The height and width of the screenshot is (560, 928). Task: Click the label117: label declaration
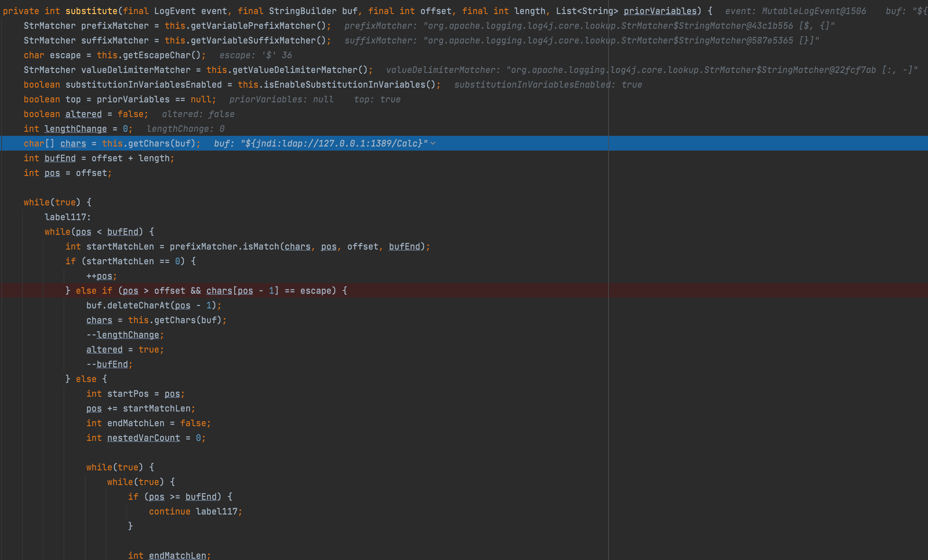point(68,217)
